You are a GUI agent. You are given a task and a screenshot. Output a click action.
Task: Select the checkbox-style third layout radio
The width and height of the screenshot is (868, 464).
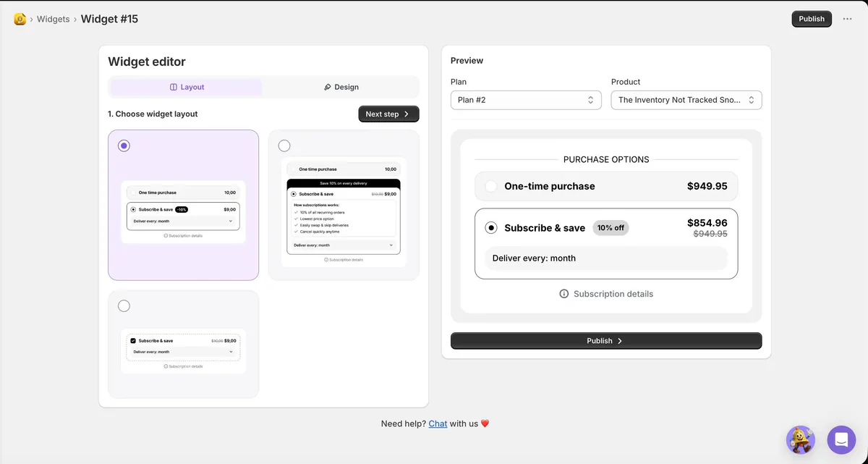pos(124,305)
